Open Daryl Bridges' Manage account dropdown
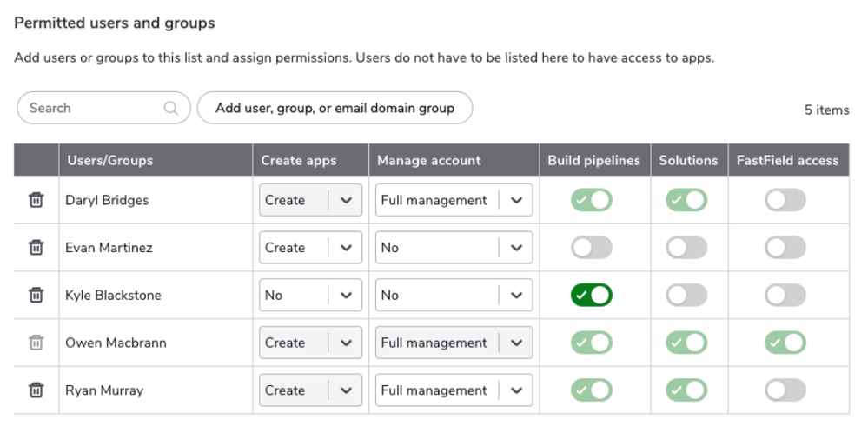Screen dimensions: 868x433 pyautogui.click(x=453, y=200)
